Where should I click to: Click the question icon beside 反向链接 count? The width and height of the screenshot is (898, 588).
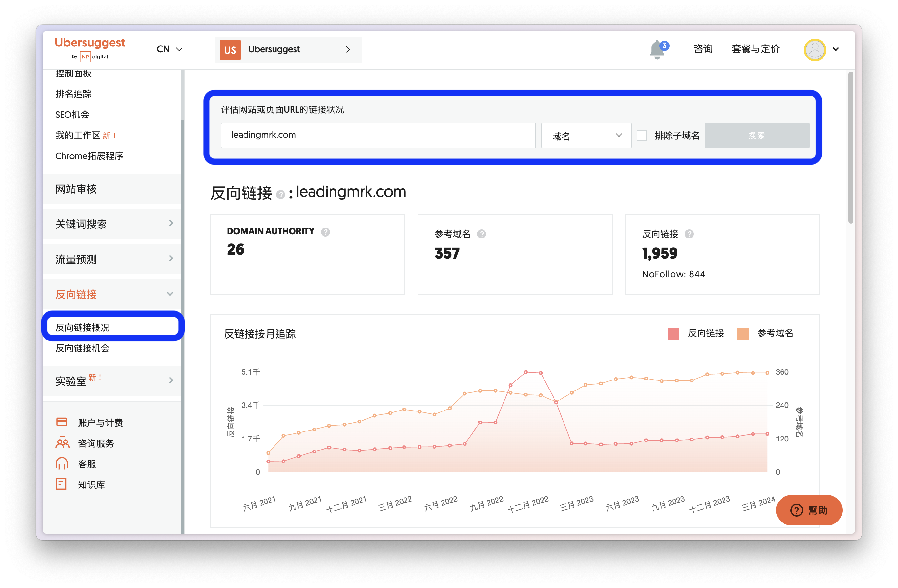pos(689,234)
